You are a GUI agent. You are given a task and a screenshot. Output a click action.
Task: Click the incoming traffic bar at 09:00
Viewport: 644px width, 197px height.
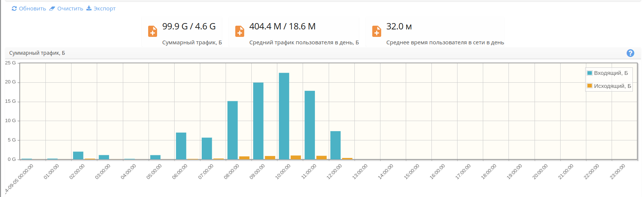(258, 121)
